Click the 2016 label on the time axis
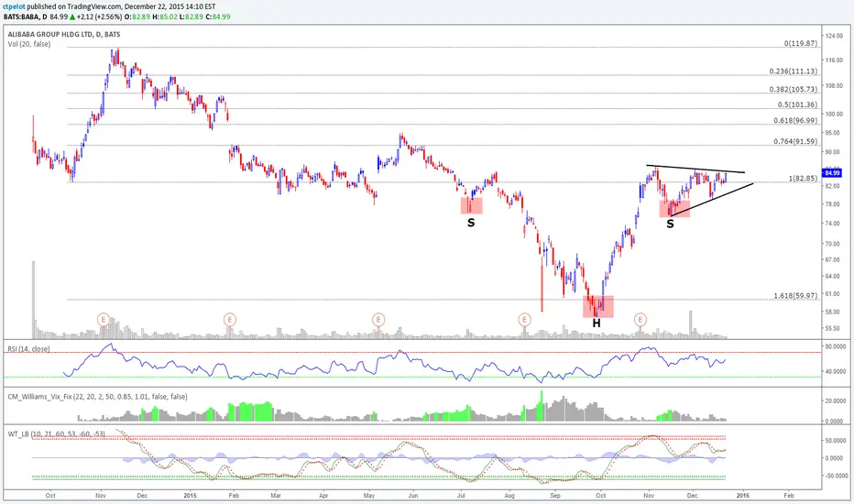 coord(743,496)
